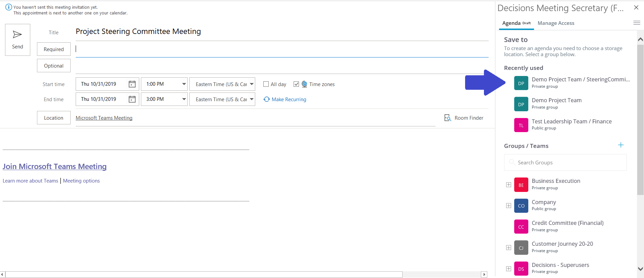
Task: Click the Make Recurring link
Action: click(289, 100)
